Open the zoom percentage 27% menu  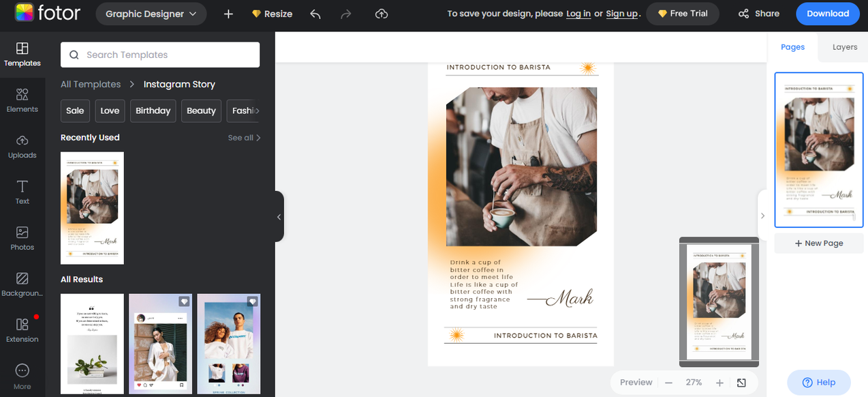[694, 383]
